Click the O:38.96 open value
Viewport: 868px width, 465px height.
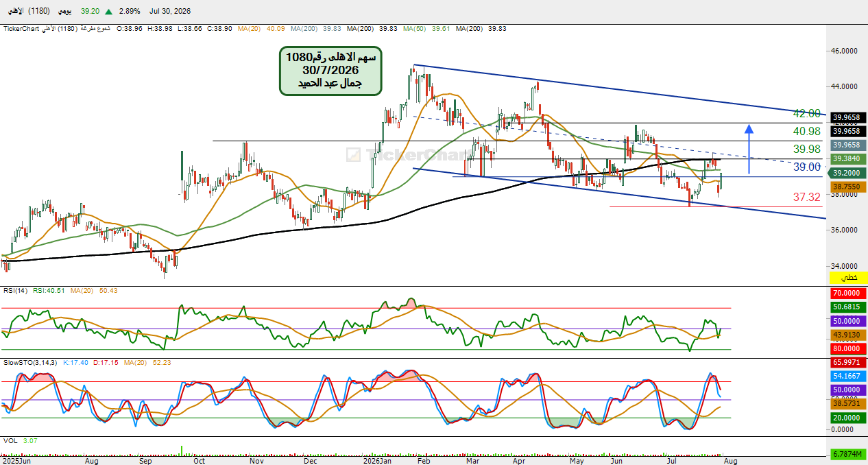130,29
